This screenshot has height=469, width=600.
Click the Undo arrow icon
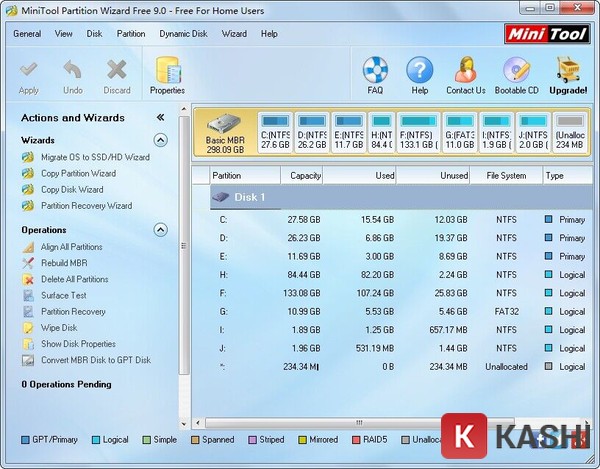point(73,70)
